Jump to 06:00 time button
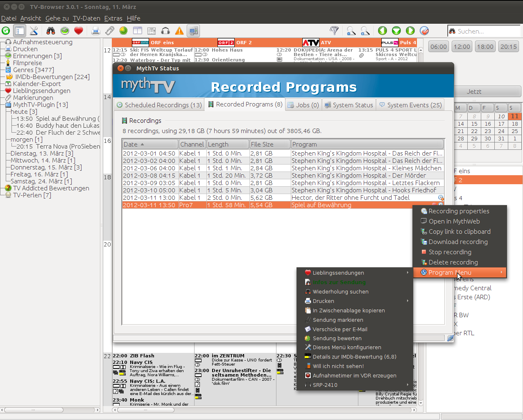523x420 pixels. tap(439, 47)
